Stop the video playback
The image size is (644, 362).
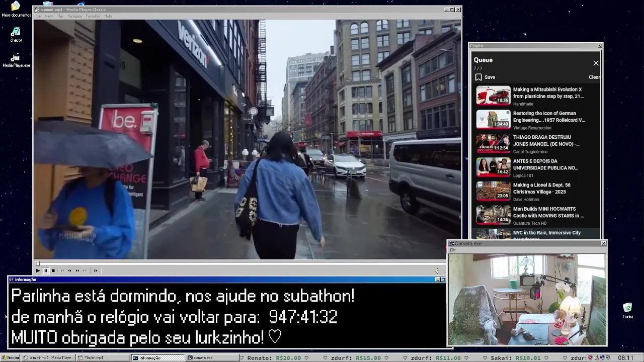click(x=53, y=270)
